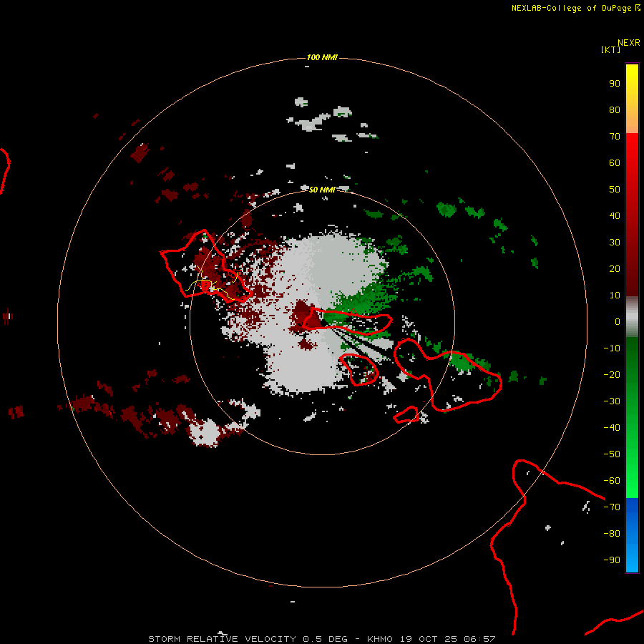Click the -60 value on the velocity scale

(612, 481)
